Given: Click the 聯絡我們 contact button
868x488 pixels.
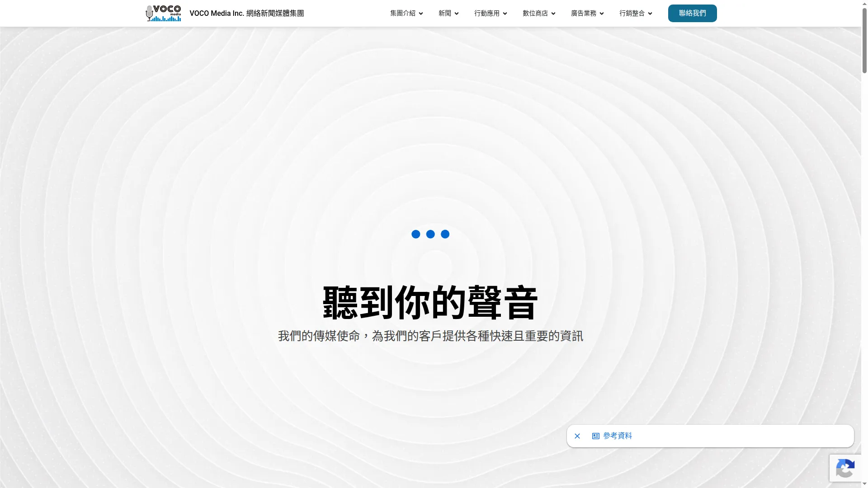Looking at the screenshot, I should coord(692,13).
